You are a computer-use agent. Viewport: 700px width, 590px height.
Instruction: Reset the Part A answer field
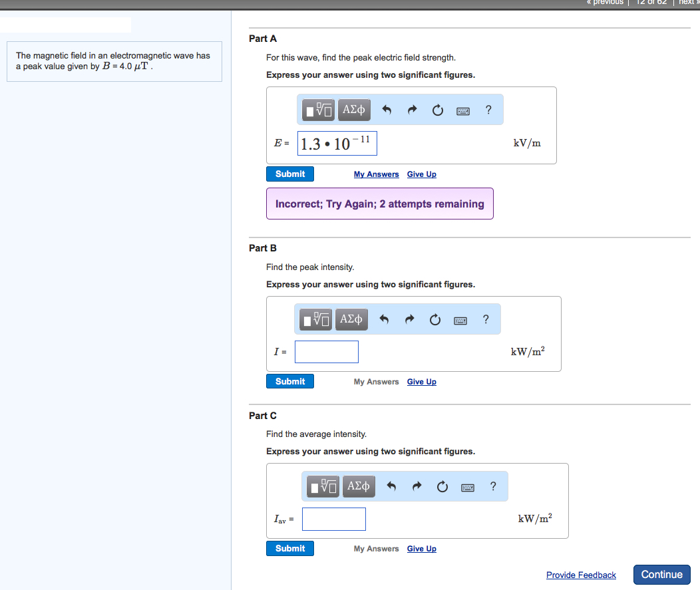438,110
